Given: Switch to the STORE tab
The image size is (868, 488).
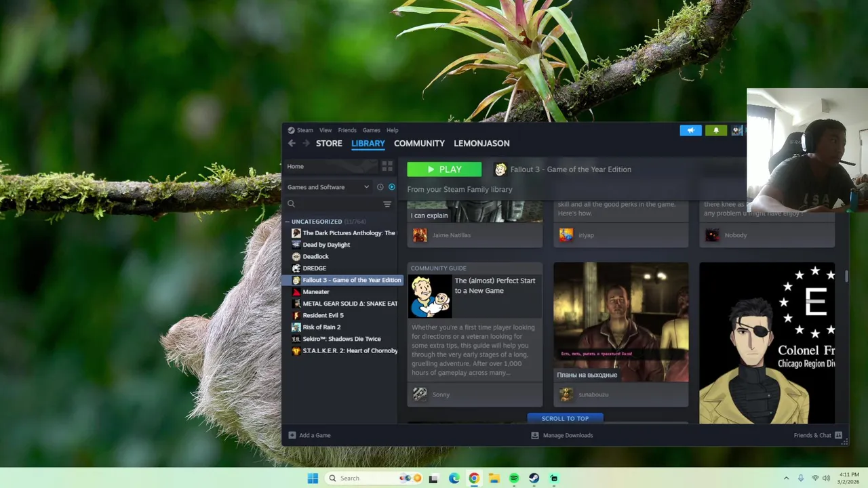Looking at the screenshot, I should coord(329,143).
